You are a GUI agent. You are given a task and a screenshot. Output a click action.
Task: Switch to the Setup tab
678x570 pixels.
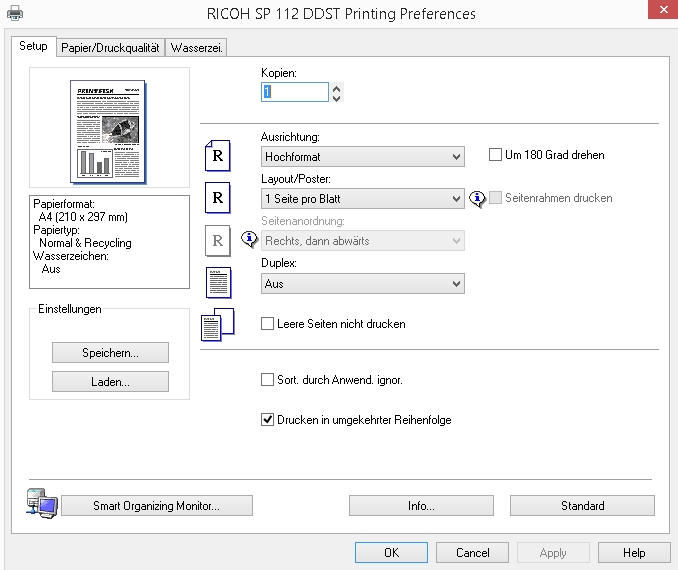tap(33, 46)
